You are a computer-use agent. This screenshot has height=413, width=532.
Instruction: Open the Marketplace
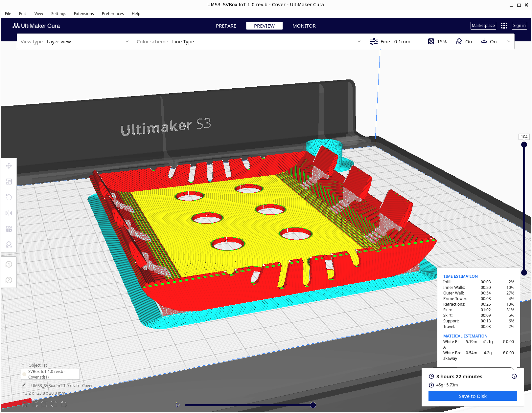pyautogui.click(x=483, y=26)
